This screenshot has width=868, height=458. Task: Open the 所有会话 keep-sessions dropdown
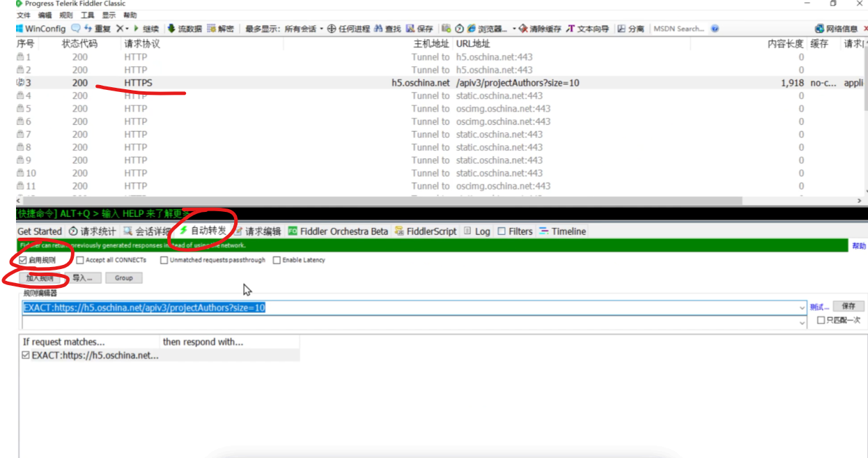[x=304, y=29]
